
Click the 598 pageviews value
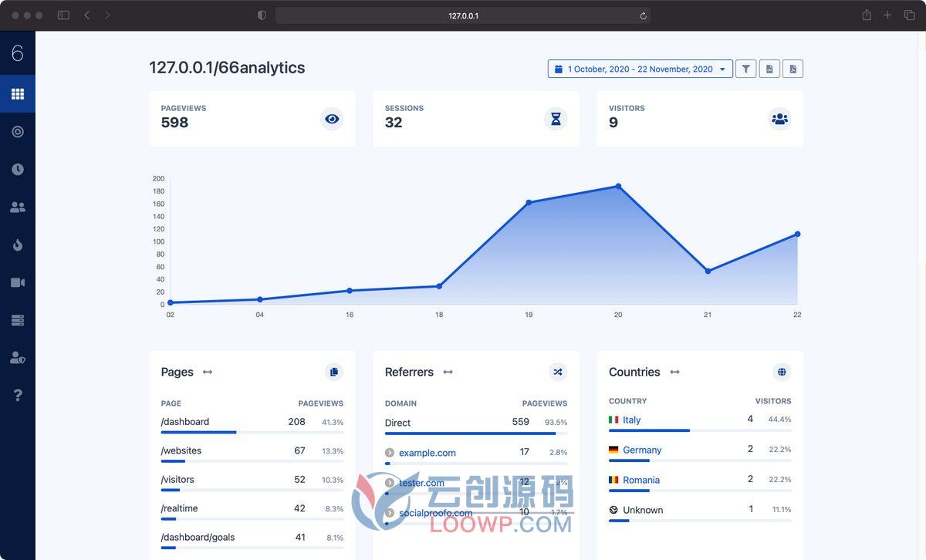coord(174,123)
